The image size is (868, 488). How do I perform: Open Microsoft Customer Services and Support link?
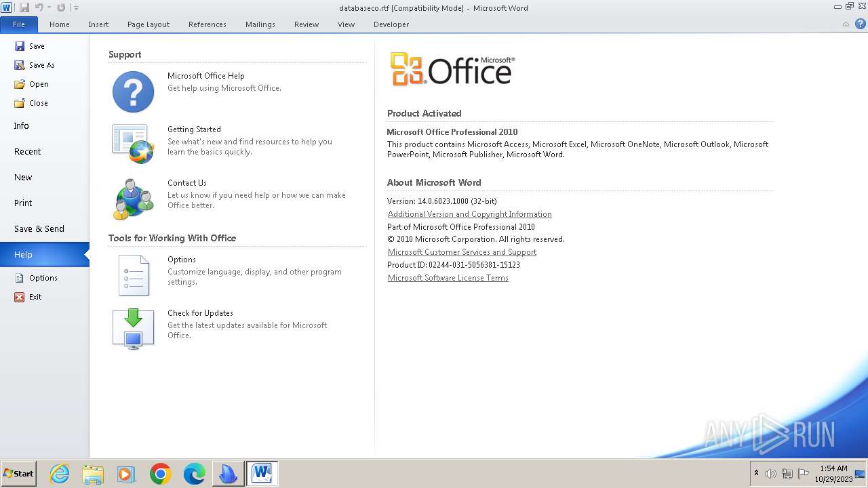[462, 252]
